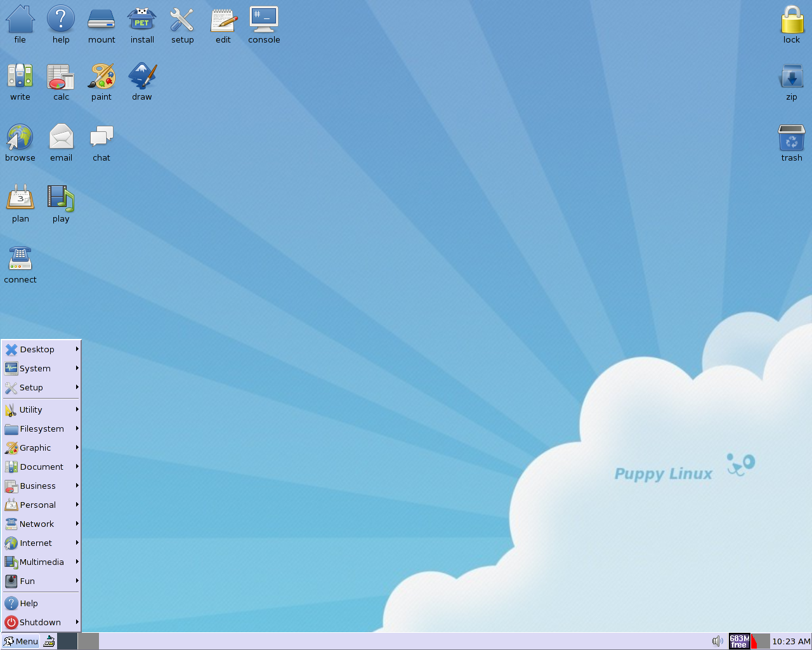Open the Personal submenu
Screen dimensions: 812x650
[x=41, y=505]
